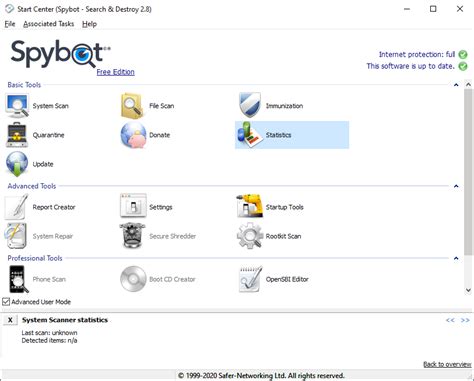Click the Internet protection: full status link
The height and width of the screenshot is (381, 474).
[x=417, y=54]
